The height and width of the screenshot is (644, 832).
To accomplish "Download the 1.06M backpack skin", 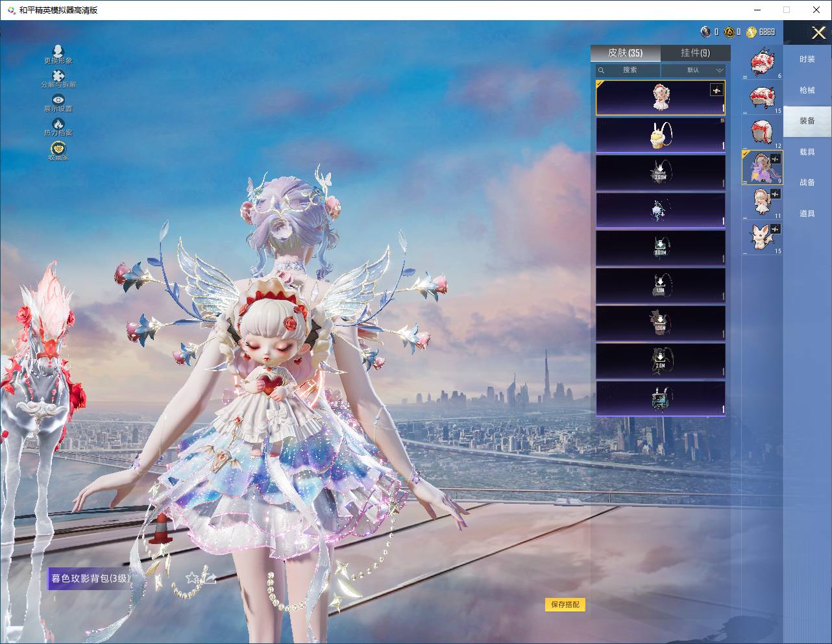I will pos(660,323).
